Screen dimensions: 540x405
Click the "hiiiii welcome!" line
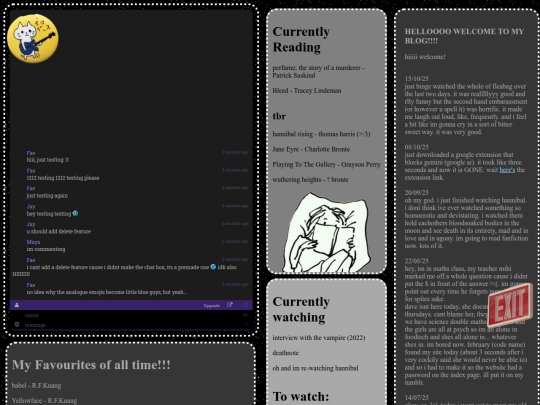[425, 57]
